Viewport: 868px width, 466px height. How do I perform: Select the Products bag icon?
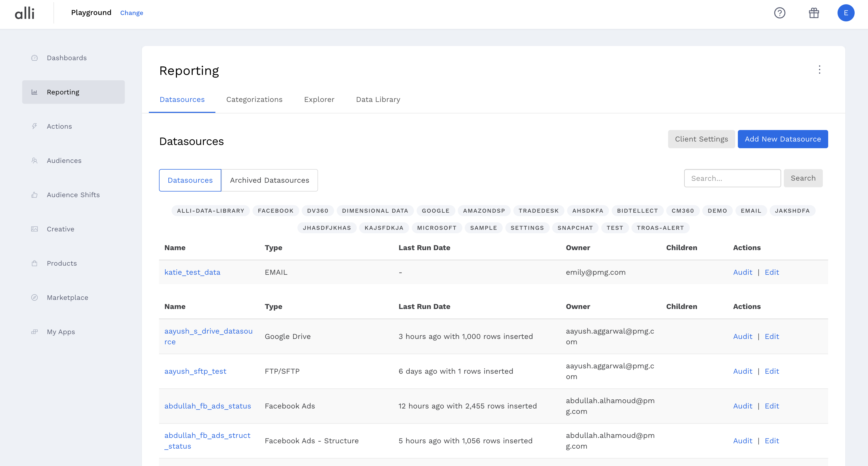coord(35,263)
